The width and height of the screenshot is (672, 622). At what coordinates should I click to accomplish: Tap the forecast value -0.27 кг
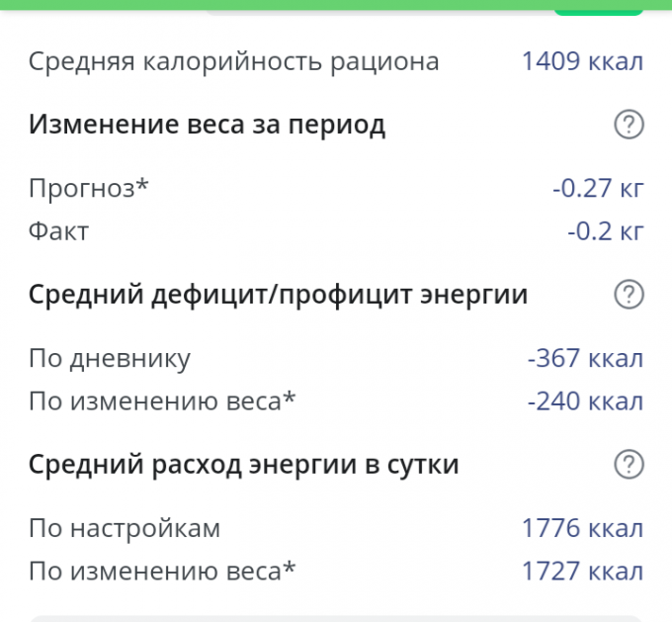pyautogui.click(x=597, y=188)
